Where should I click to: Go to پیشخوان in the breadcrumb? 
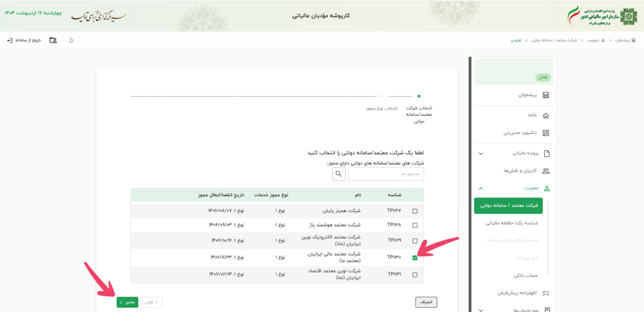click(x=622, y=40)
